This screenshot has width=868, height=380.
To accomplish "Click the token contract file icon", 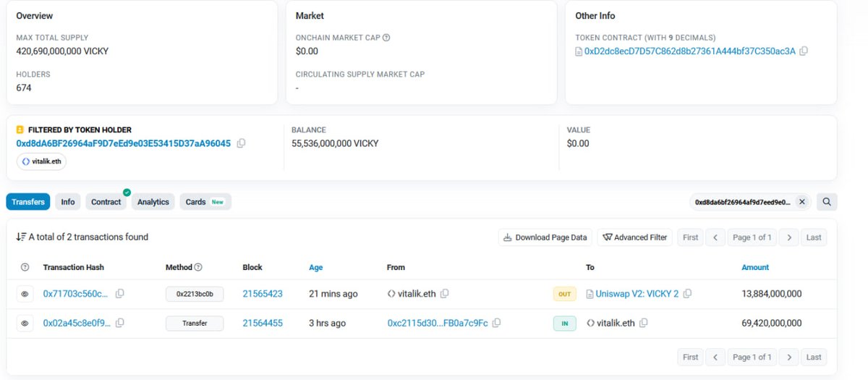I will point(579,51).
